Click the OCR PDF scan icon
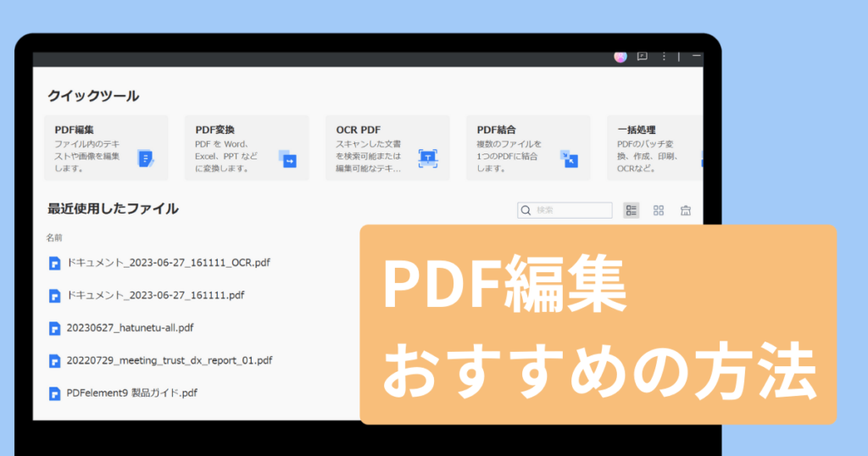 coord(428,158)
